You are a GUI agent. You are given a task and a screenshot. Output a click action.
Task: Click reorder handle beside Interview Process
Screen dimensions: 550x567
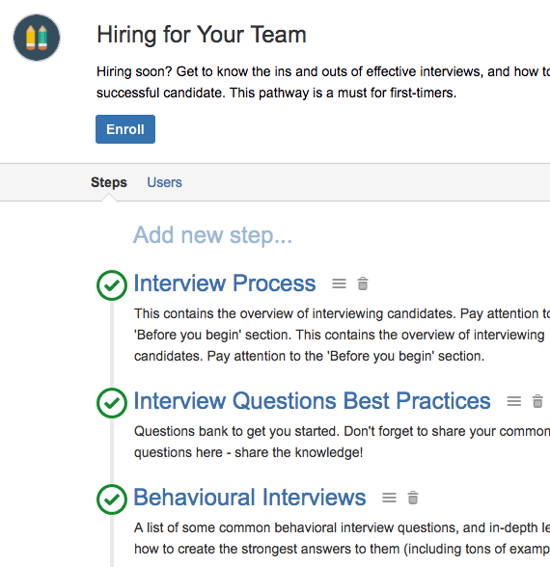(x=339, y=284)
